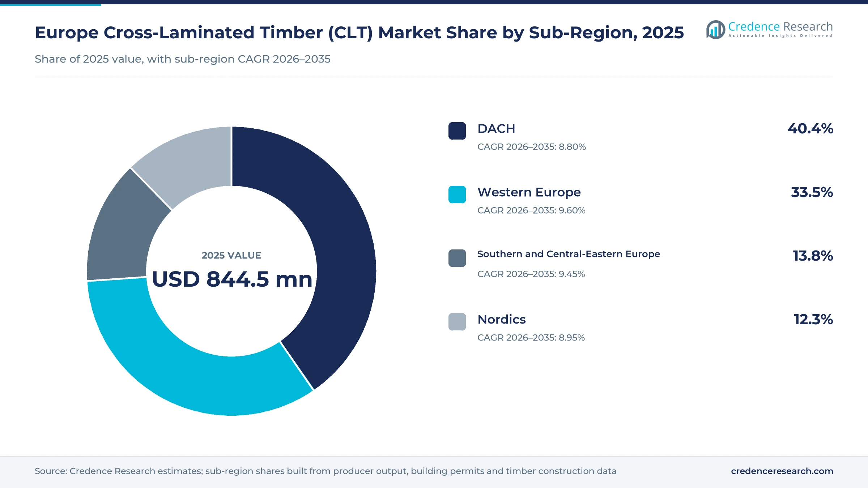This screenshot has width=868, height=488.
Task: Click the "12.3%" share value
Action: coord(813,320)
